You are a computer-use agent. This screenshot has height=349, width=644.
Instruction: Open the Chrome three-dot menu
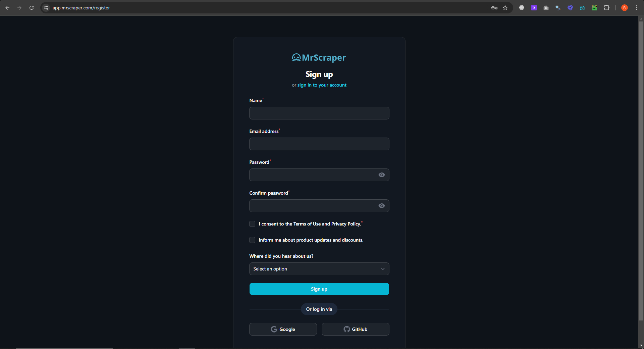637,8
